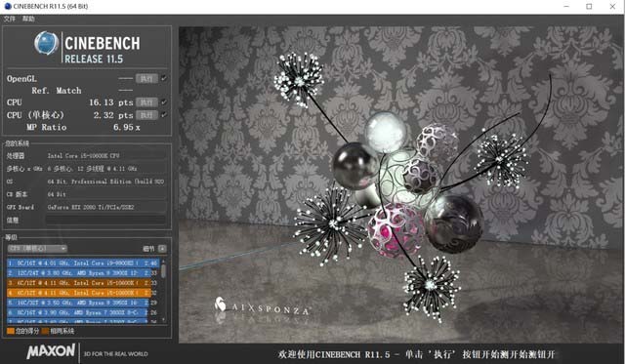Click the ranking list scroll-down arrow
The width and height of the screenshot is (625, 364).
[x=163, y=320]
